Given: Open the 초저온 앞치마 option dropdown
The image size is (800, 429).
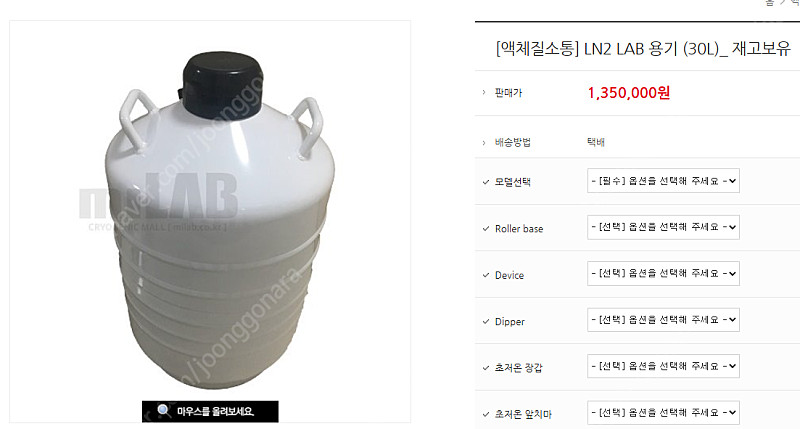Looking at the screenshot, I should click(663, 412).
